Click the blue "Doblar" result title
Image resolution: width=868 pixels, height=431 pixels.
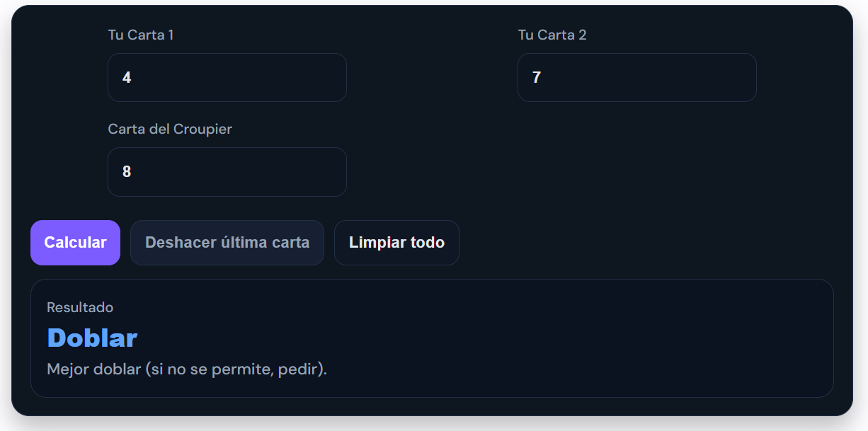click(x=92, y=338)
